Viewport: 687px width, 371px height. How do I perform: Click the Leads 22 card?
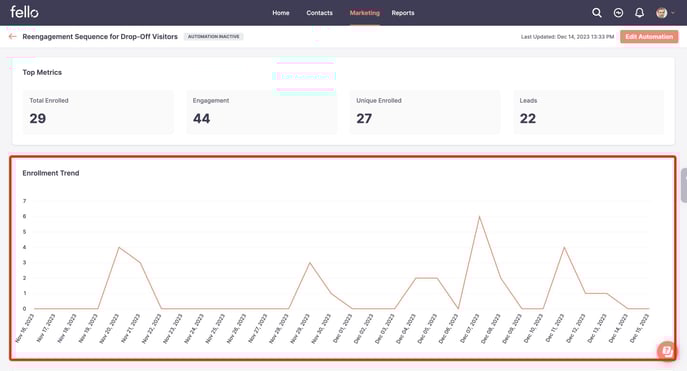[x=588, y=112]
